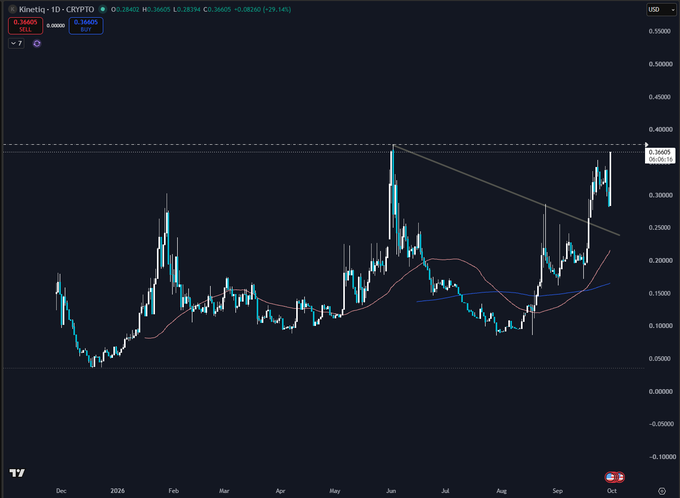Click the Apr label on time axis

280,491
